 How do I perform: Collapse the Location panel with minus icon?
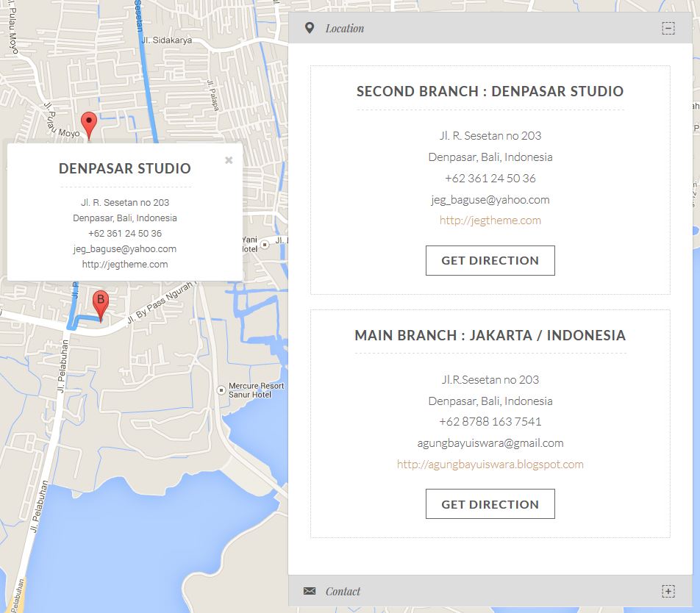[x=668, y=29]
